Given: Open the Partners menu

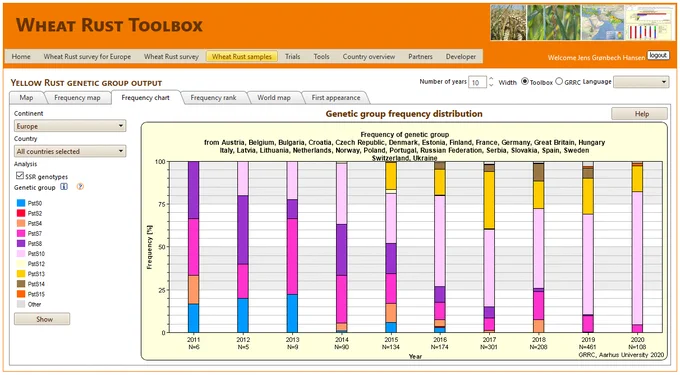Looking at the screenshot, I should point(420,56).
